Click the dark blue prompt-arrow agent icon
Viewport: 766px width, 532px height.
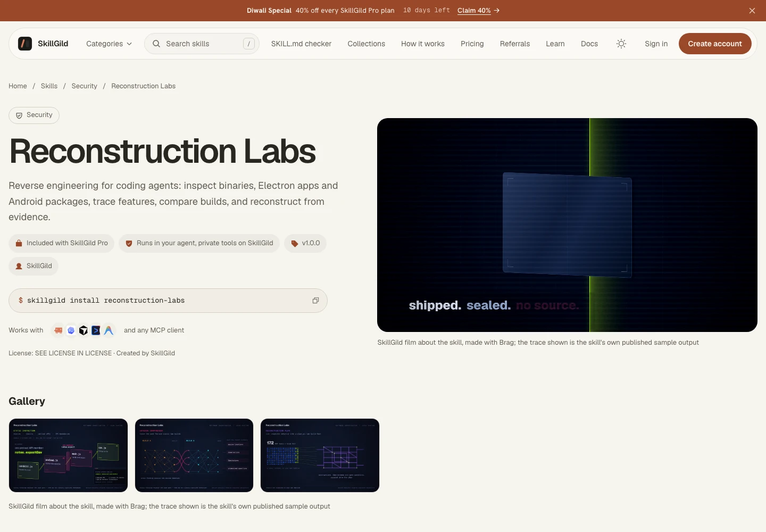(96, 330)
